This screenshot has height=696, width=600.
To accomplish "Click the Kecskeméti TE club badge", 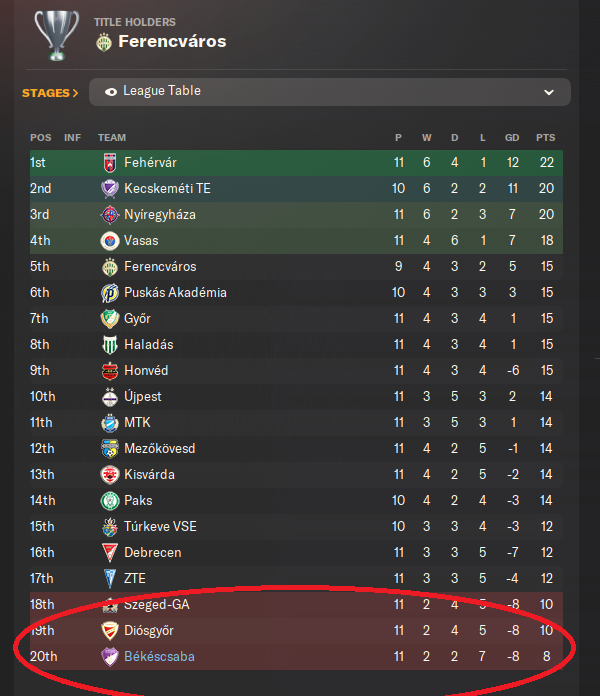I will click(110, 189).
